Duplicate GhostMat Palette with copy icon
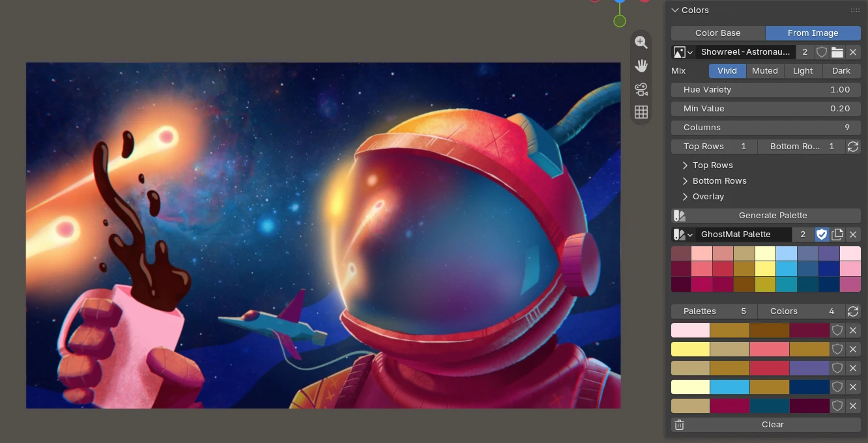This screenshot has width=868, height=443. pos(837,235)
